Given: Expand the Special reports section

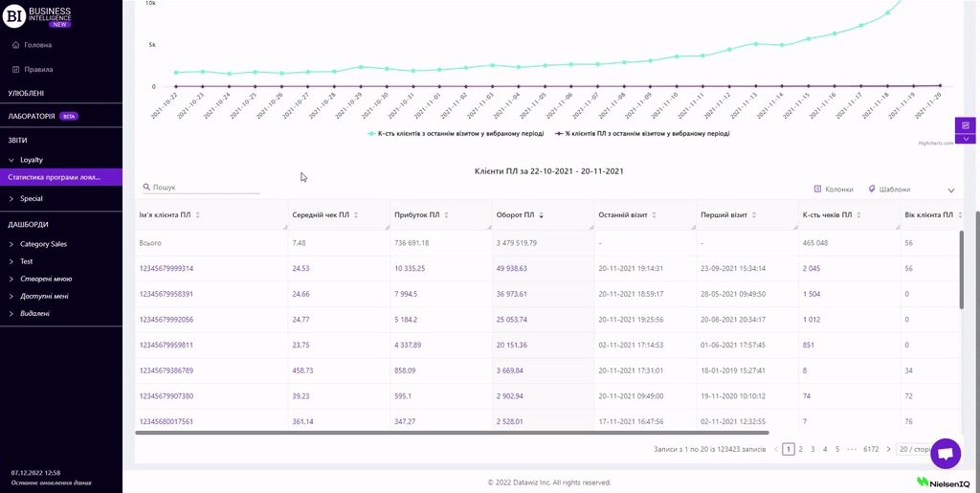Looking at the screenshot, I should tap(11, 199).
